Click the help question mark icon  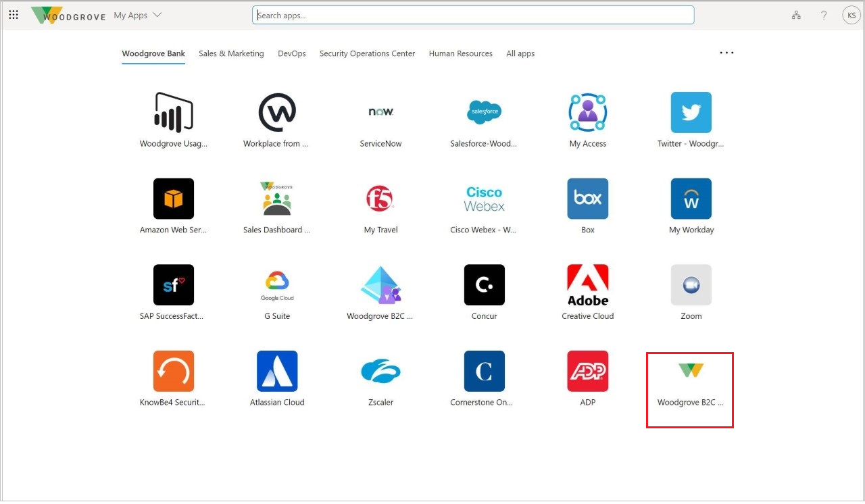click(824, 14)
